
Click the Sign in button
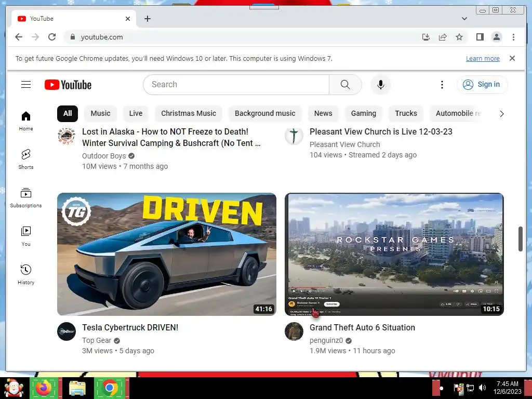(x=482, y=85)
